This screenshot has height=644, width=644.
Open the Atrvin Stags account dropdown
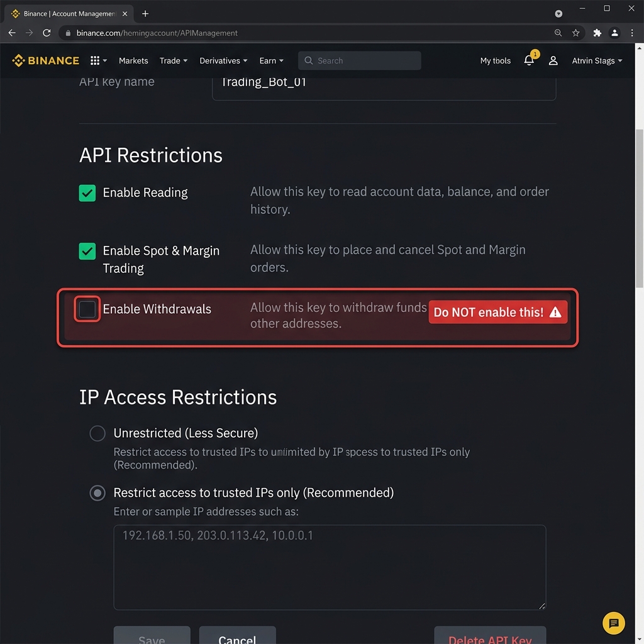[x=597, y=60]
